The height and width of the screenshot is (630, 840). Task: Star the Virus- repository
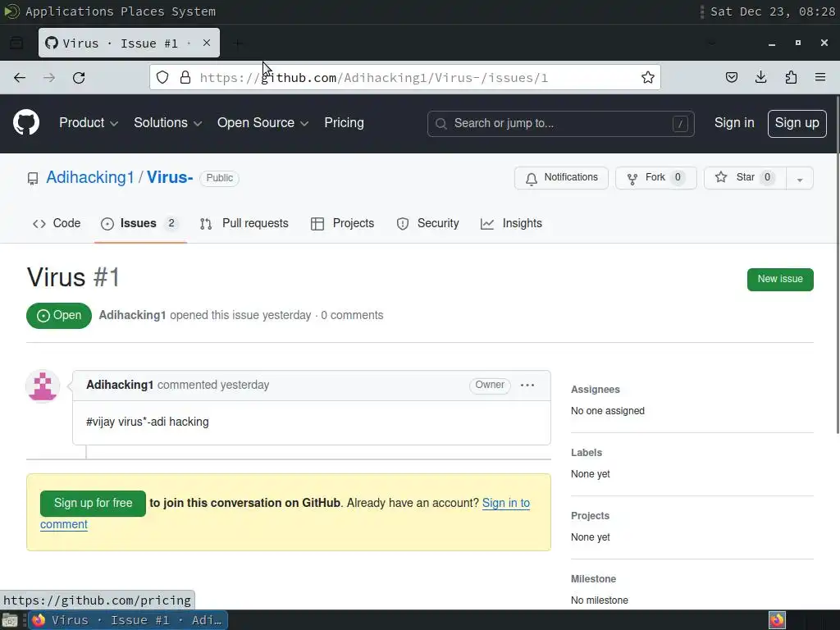click(745, 178)
